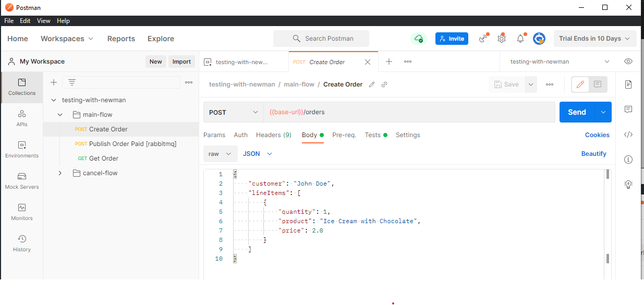644x305 pixels.
Task: Open the Collections sidebar tab
Action: tap(22, 87)
